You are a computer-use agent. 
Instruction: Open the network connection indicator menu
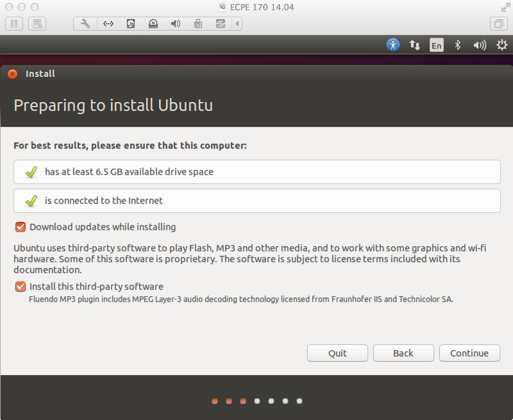pos(414,45)
